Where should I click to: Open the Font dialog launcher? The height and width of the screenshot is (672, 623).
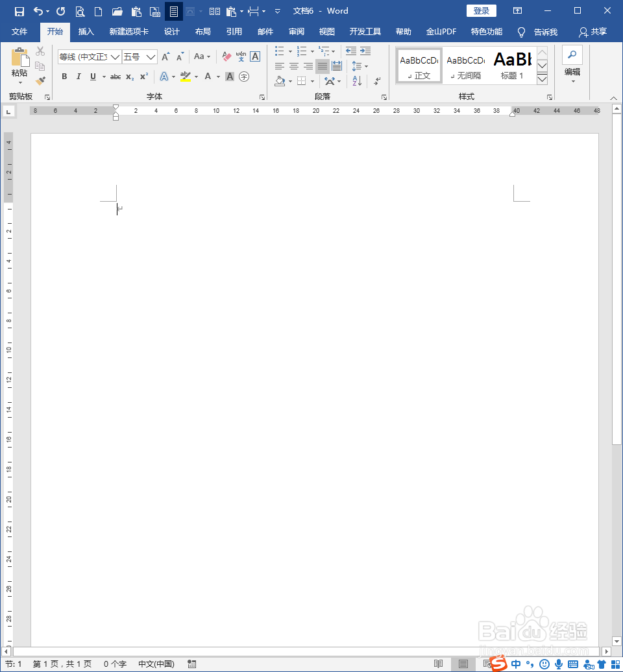click(262, 97)
